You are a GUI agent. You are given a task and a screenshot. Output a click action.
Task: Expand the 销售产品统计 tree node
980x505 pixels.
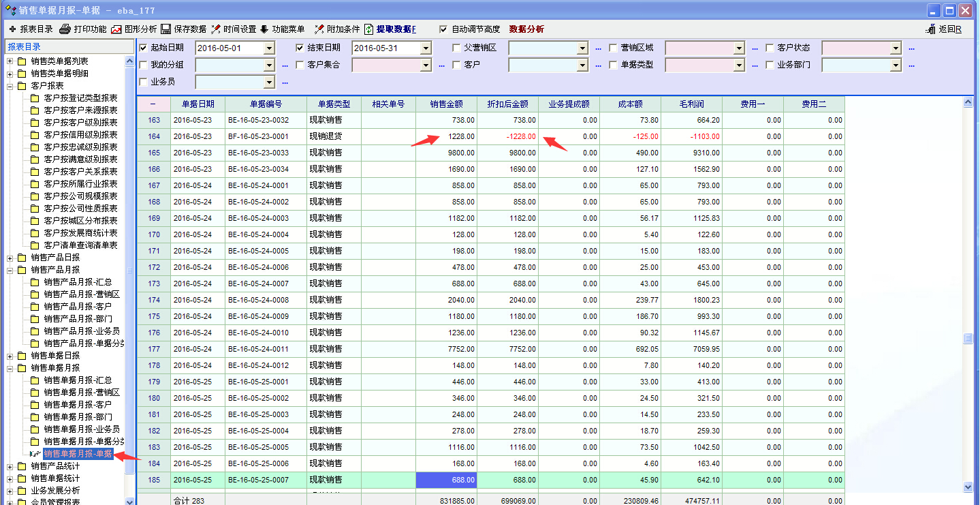point(10,466)
